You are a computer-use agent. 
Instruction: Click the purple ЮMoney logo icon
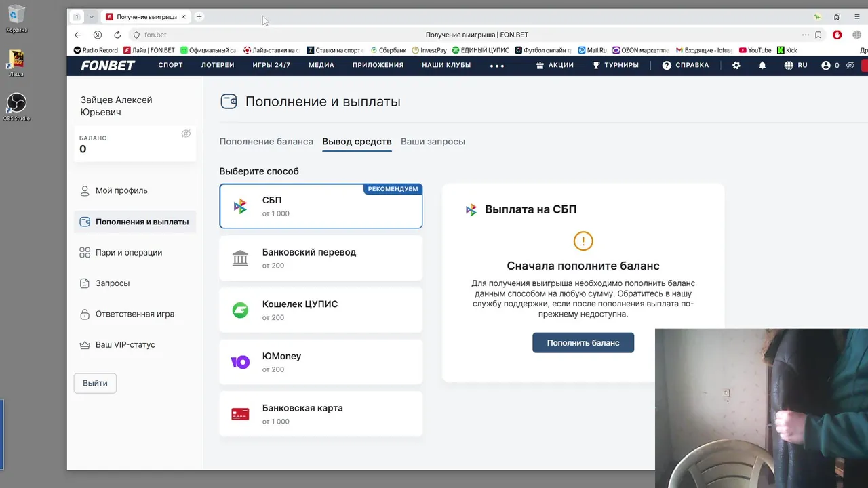(x=240, y=363)
